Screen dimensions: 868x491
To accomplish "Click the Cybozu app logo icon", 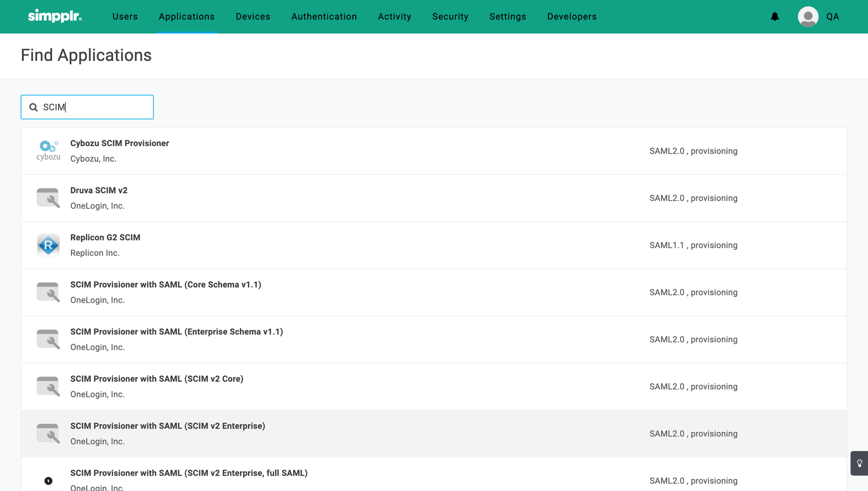I will [48, 151].
